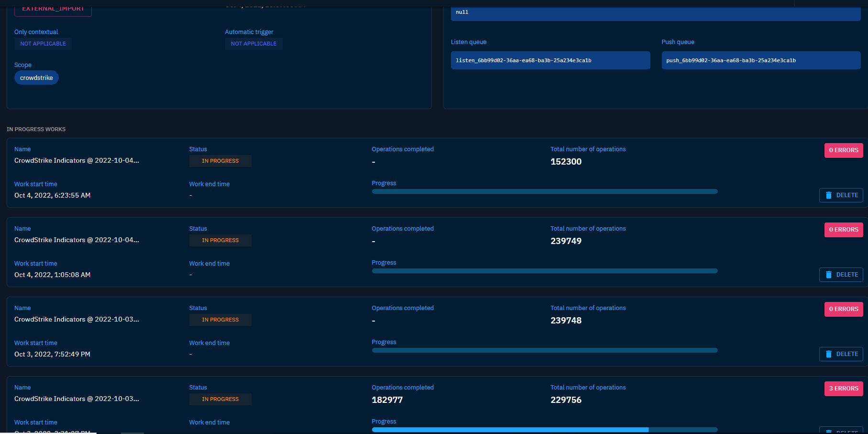Select the crowdstrike scope chip
868x434 pixels.
coord(36,77)
